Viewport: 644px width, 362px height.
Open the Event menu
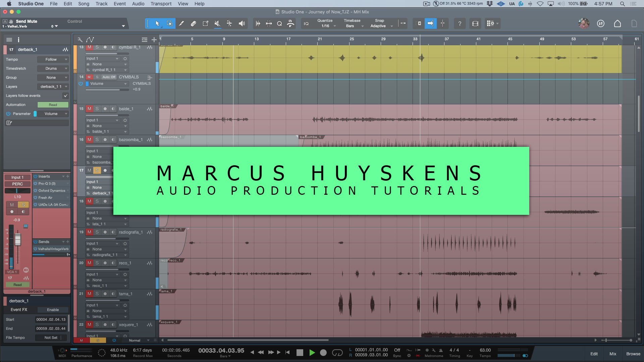tap(120, 4)
